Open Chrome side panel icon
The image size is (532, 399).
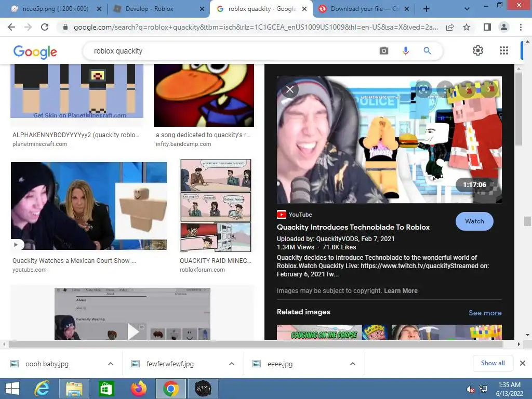(487, 27)
